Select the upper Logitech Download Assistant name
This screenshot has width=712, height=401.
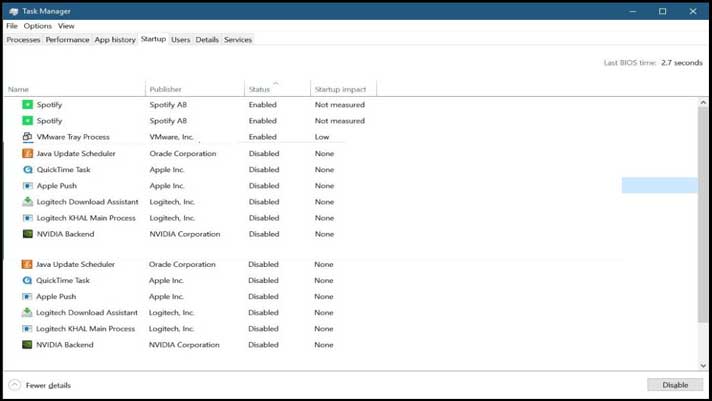(88, 202)
